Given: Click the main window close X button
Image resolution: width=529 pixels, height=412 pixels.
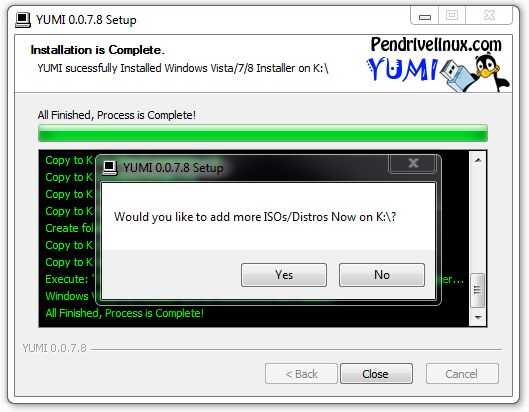Looking at the screenshot, I should tap(489, 16).
